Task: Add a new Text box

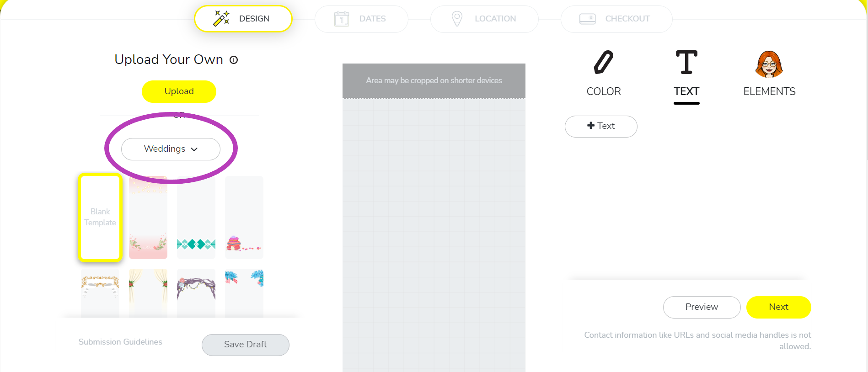Action: (601, 126)
